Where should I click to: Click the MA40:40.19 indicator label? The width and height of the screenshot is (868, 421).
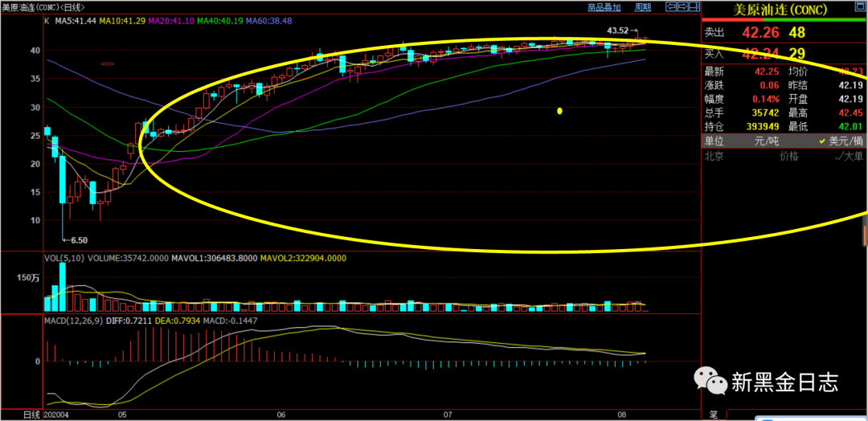click(219, 20)
